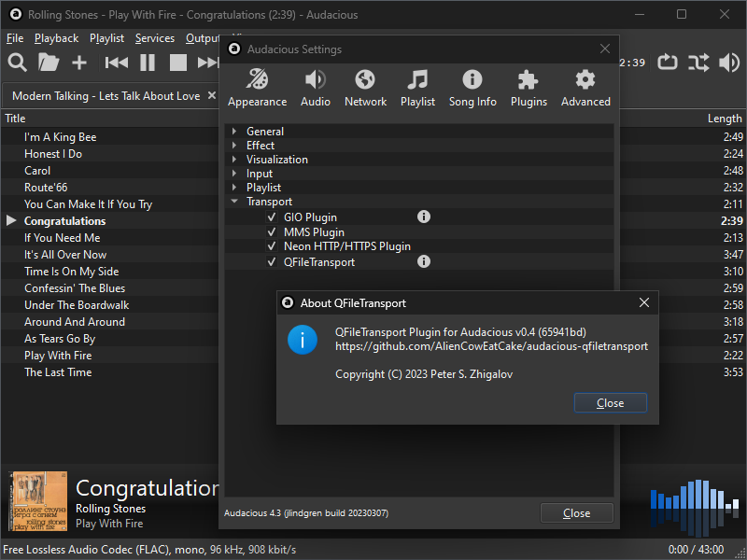This screenshot has height=560, width=747.
Task: Open Playlist settings category
Action: 417,88
